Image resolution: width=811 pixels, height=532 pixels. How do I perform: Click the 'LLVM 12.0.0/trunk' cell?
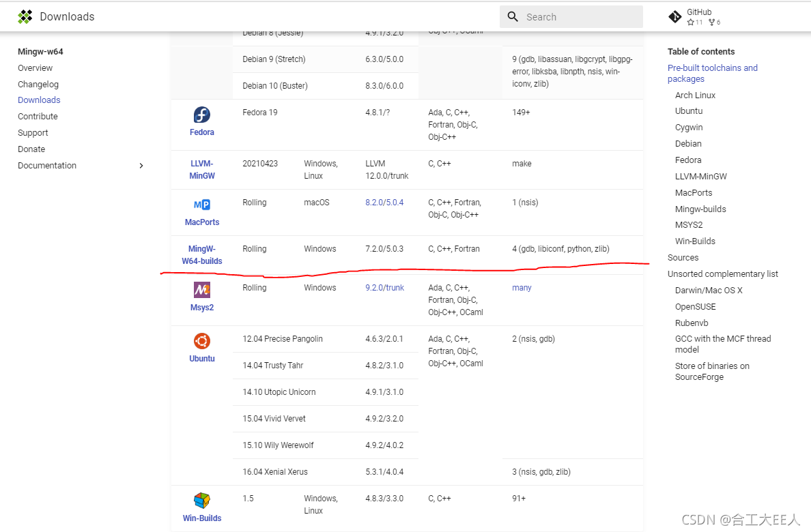pos(387,170)
